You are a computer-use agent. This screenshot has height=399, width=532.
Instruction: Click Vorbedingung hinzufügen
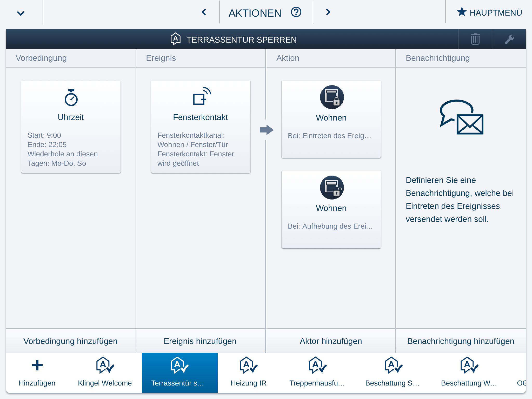71,341
